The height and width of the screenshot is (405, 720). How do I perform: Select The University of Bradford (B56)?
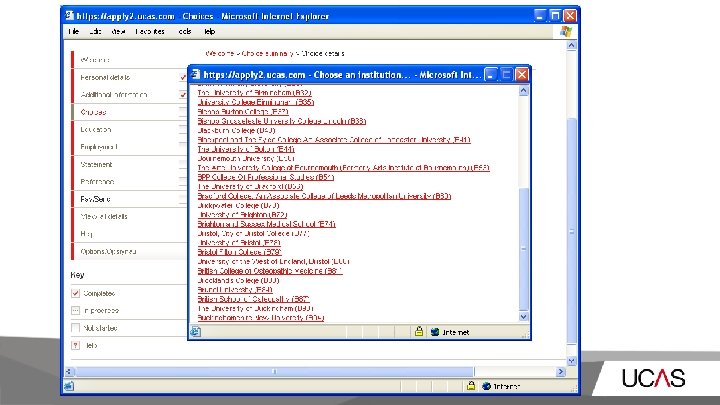250,186
